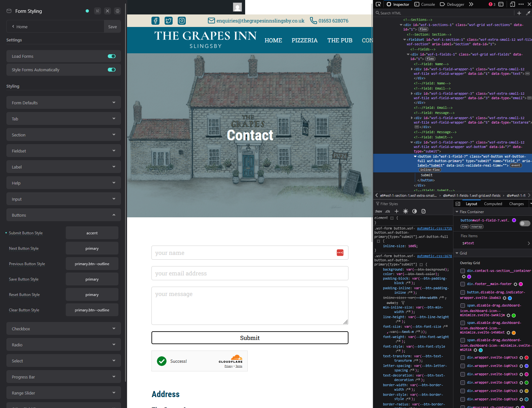Expand the Form Defaults section
Image resolution: width=532 pixels, height=408 pixels.
[64, 103]
